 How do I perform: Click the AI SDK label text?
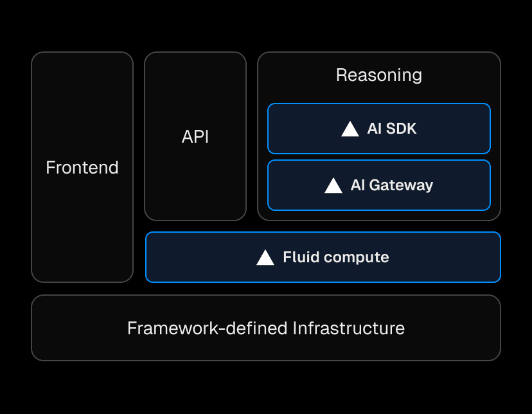click(392, 129)
